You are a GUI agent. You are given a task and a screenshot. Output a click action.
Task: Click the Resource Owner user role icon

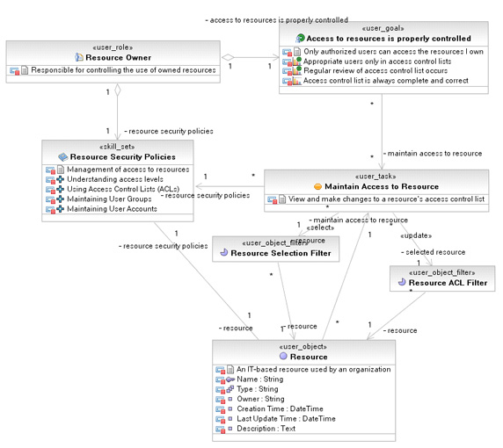[79, 57]
